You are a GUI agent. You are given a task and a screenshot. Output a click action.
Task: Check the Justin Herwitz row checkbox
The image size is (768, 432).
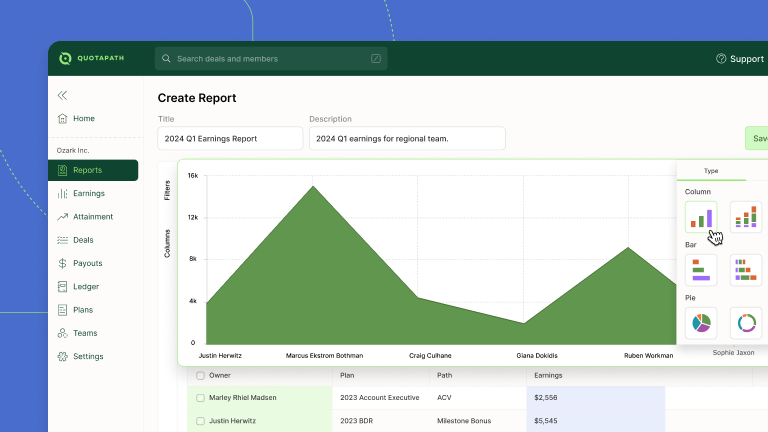point(200,421)
